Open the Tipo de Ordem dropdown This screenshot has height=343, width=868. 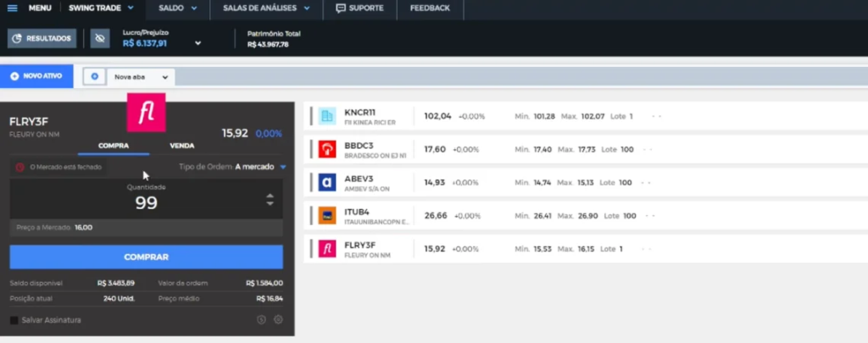coord(283,167)
